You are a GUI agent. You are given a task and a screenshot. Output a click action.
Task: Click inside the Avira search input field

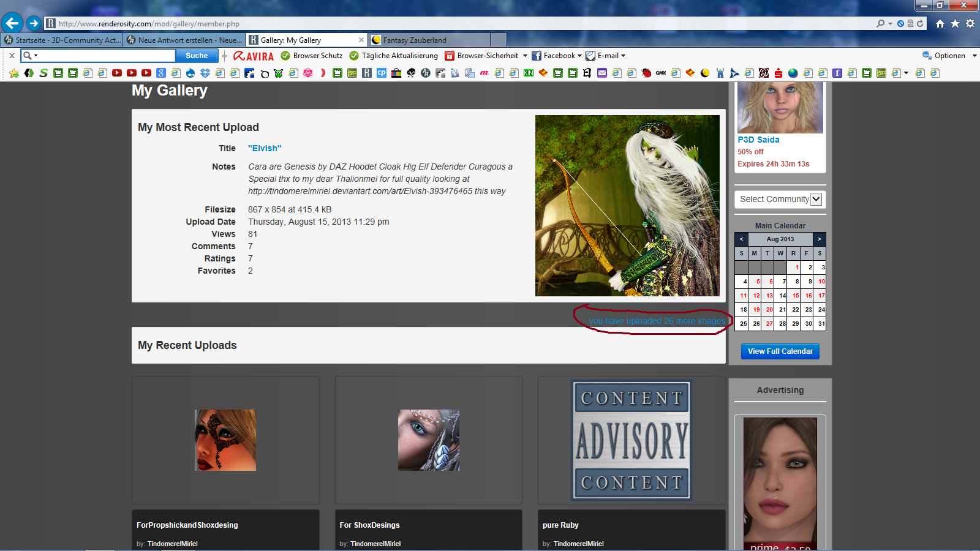[x=107, y=56]
